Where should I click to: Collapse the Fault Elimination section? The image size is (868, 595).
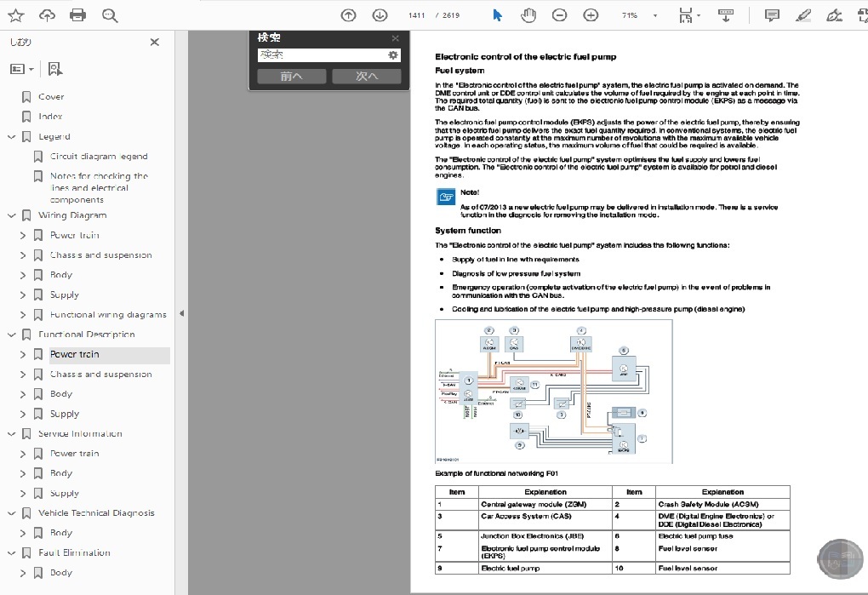click(x=12, y=553)
